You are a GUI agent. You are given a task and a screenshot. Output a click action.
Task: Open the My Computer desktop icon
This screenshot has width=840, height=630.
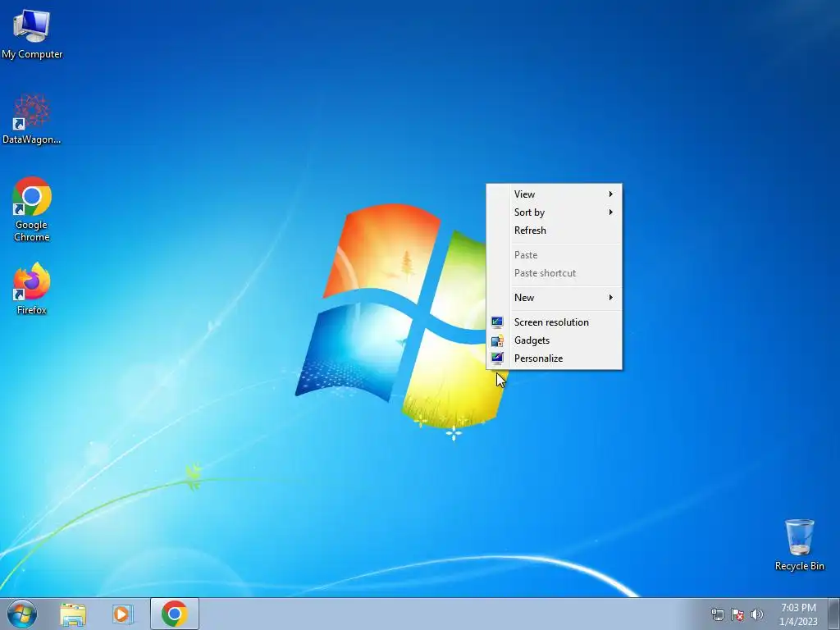32,33
